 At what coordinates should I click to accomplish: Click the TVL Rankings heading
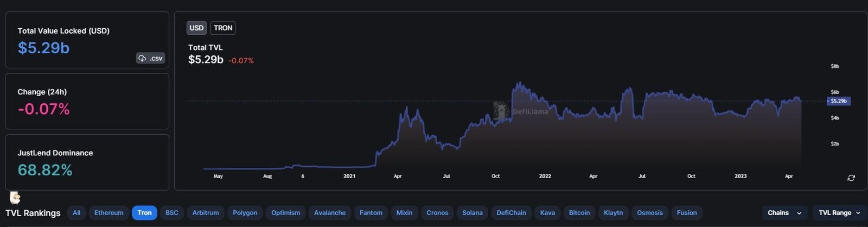pyautogui.click(x=33, y=213)
